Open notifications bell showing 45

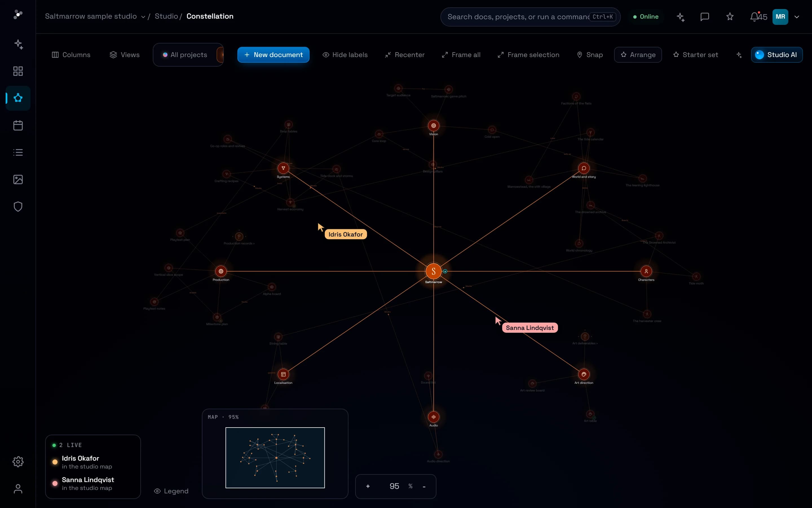pyautogui.click(x=758, y=17)
